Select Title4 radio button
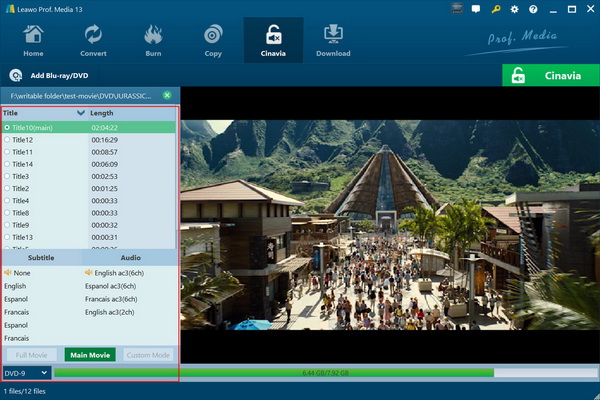The height and width of the screenshot is (400, 600). pyautogui.click(x=7, y=201)
